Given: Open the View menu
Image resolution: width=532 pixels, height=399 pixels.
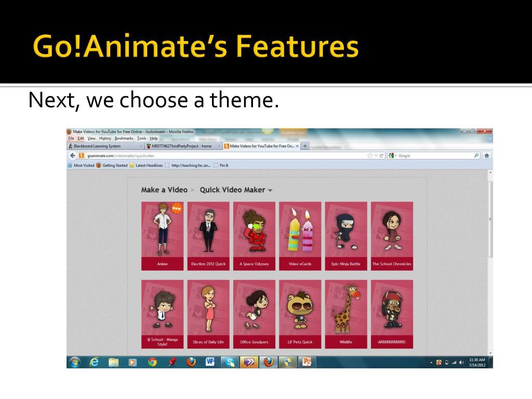Looking at the screenshot, I should 91,138.
